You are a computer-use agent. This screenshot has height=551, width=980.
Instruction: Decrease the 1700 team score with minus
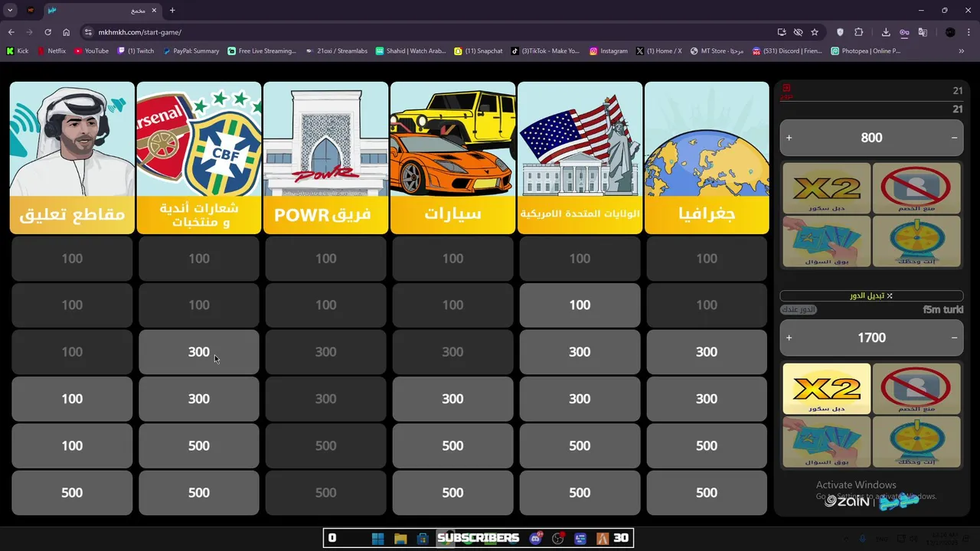(954, 337)
